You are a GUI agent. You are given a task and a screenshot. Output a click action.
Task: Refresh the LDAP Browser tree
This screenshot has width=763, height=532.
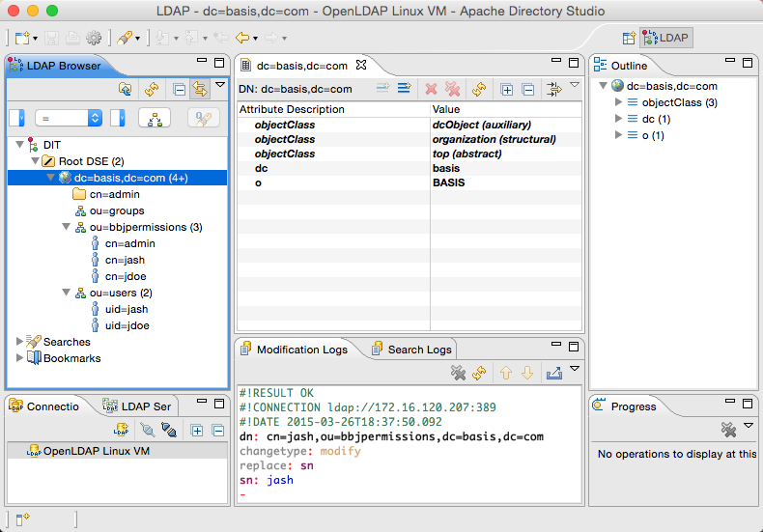(x=152, y=89)
